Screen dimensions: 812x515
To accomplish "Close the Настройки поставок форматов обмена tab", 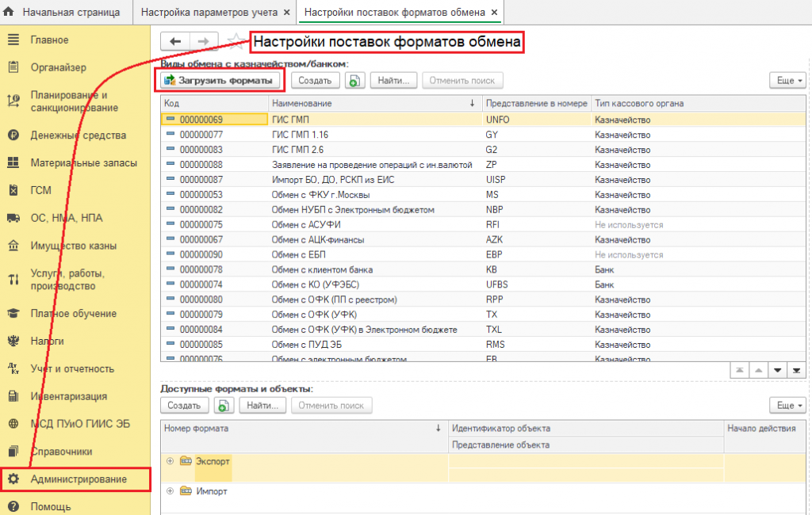I will pos(495,13).
